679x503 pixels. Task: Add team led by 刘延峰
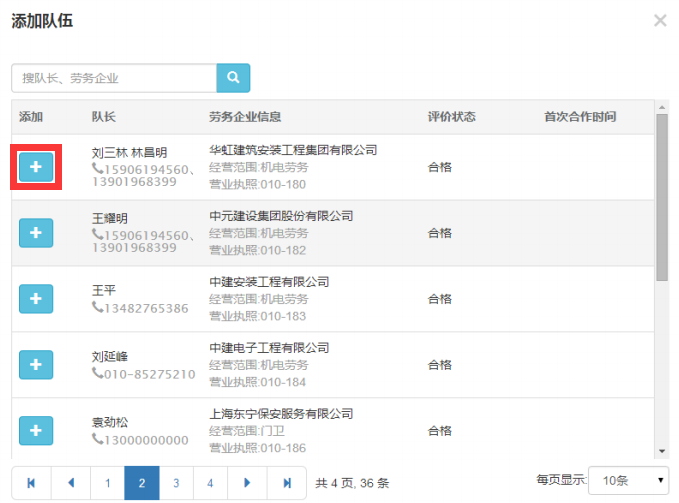pos(36,364)
